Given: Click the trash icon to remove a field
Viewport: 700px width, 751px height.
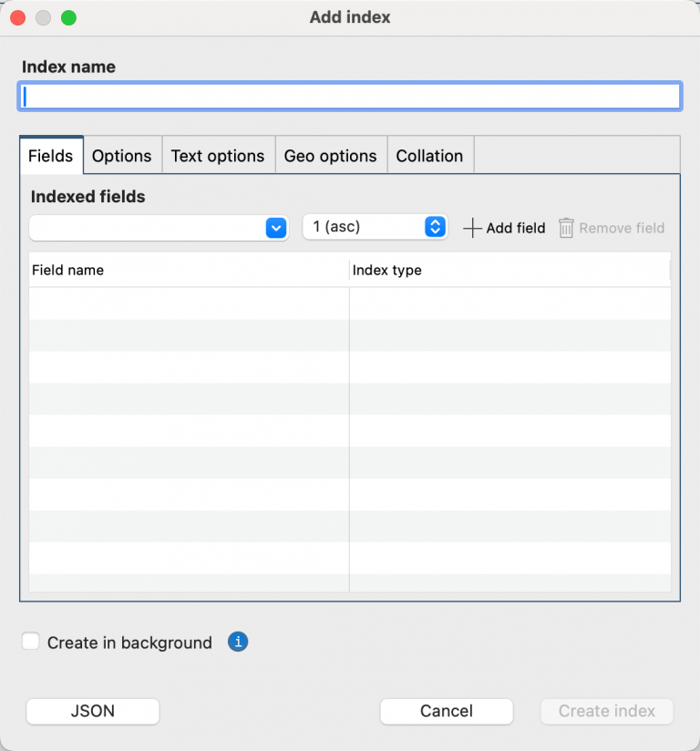Looking at the screenshot, I should (565, 228).
